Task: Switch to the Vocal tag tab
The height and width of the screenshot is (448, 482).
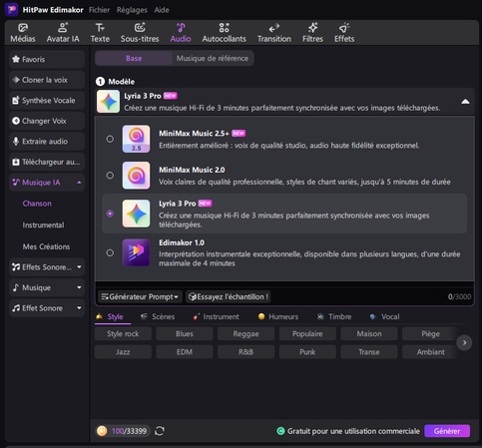Action: coord(384,316)
